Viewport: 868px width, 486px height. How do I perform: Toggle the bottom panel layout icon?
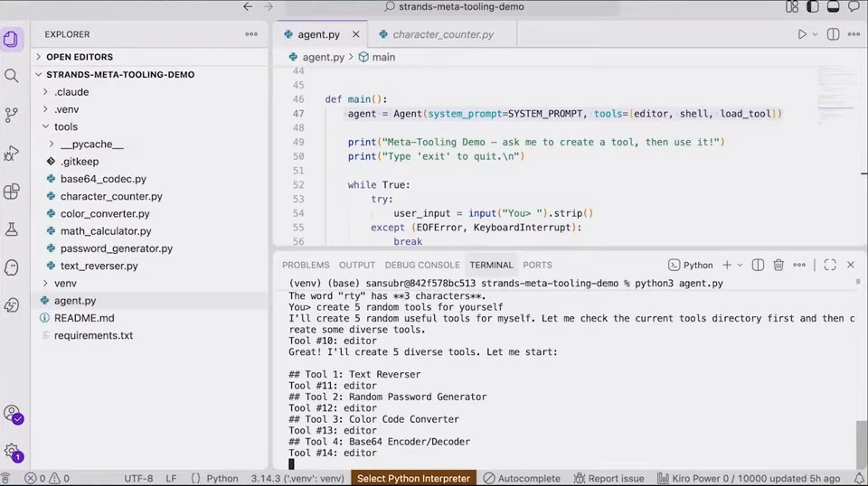(833, 6)
